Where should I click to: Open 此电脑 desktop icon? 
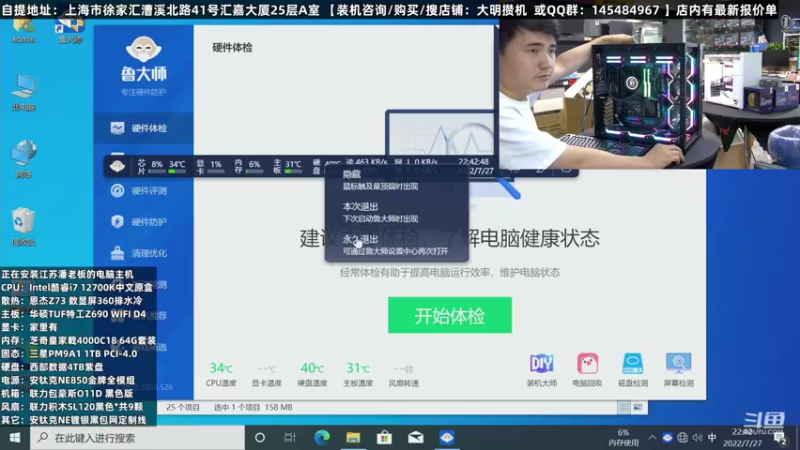click(x=23, y=93)
